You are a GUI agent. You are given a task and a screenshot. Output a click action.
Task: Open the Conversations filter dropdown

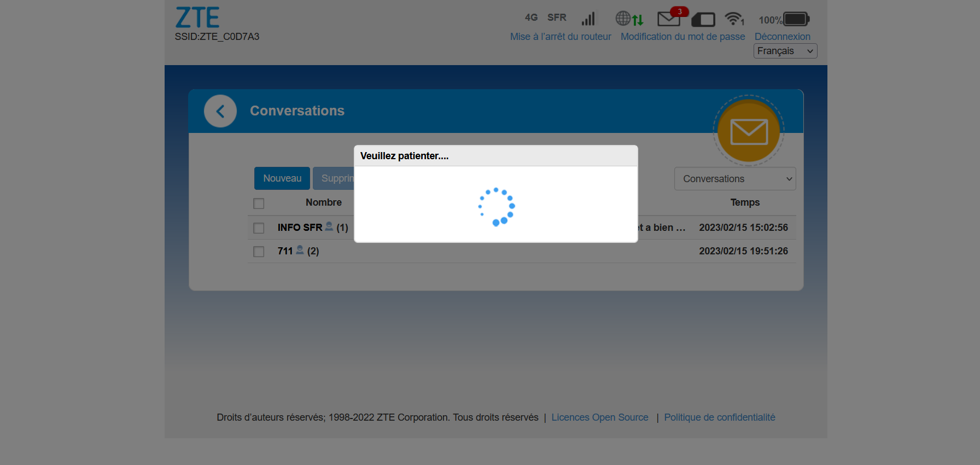coord(735,179)
